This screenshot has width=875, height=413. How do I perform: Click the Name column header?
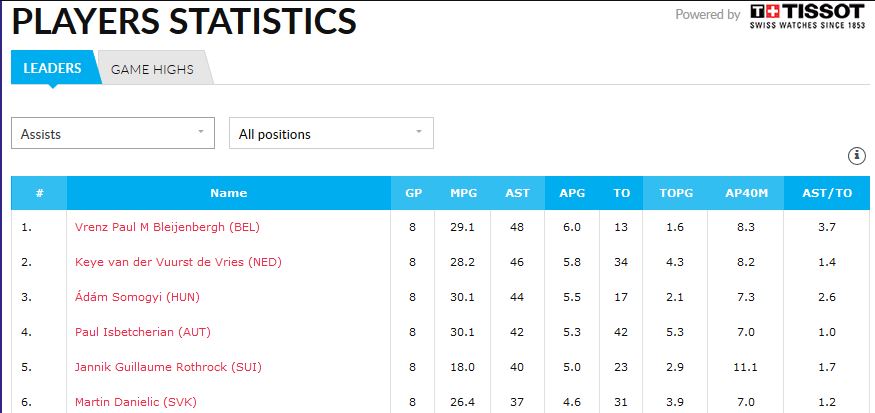click(228, 193)
